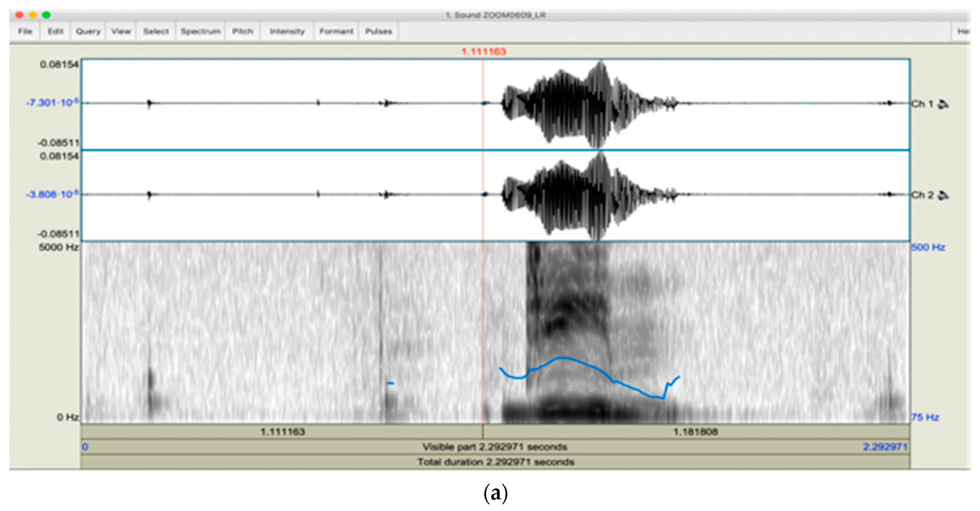Open the Pulses menu
The width and height of the screenshot is (980, 511).
coord(378,31)
